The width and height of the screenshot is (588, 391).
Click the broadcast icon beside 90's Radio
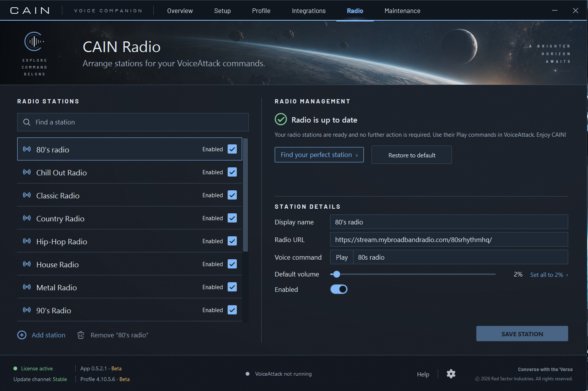27,310
